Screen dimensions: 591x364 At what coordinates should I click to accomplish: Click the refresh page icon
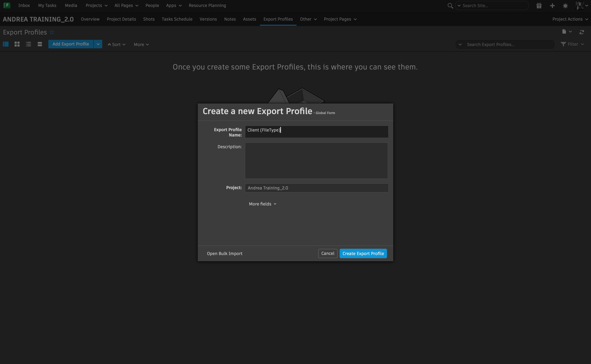point(582,32)
